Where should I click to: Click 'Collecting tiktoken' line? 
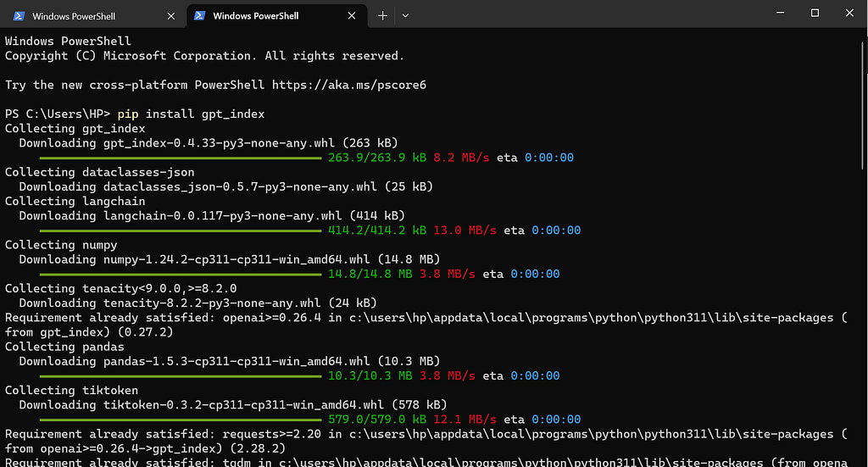pyautogui.click(x=71, y=391)
